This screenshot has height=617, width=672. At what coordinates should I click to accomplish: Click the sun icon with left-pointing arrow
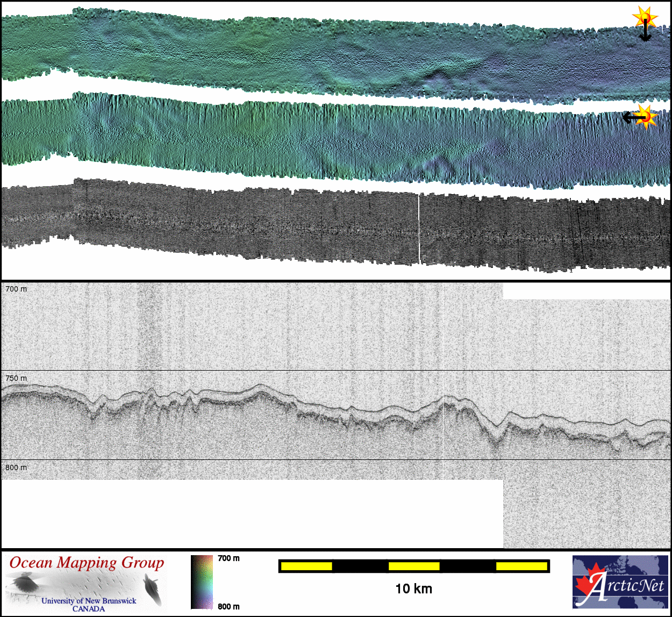tap(647, 117)
